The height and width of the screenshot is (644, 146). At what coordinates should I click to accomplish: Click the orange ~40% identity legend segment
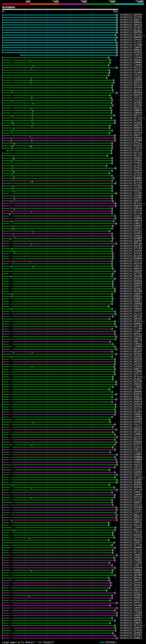[x=45, y=4]
